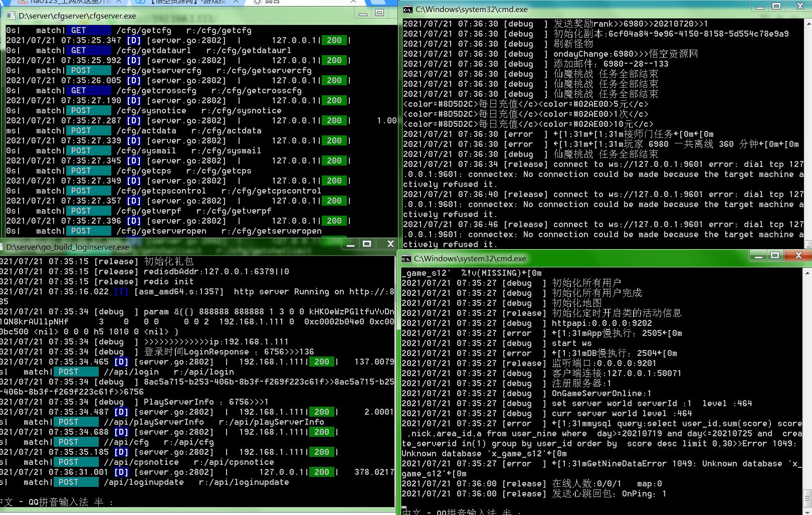The height and width of the screenshot is (515, 812).
Task: Maximize the go_build_loginserver.exe window
Action: (367, 244)
